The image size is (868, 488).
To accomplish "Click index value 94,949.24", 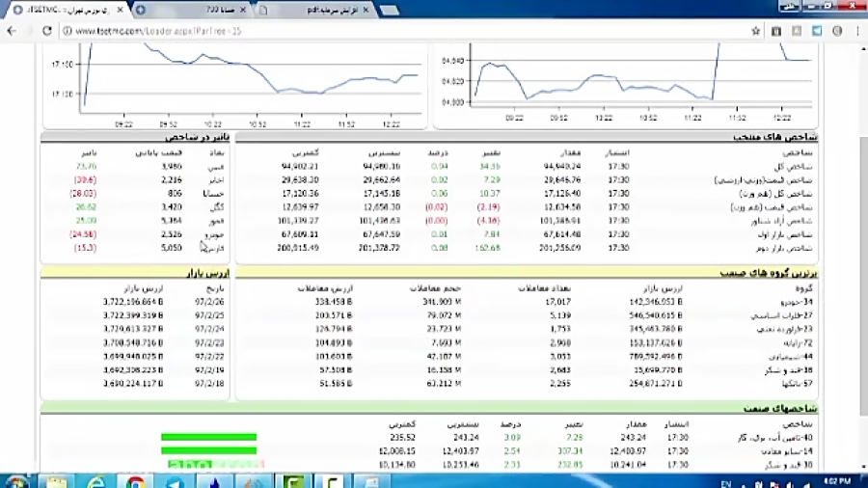I will tap(562, 166).
